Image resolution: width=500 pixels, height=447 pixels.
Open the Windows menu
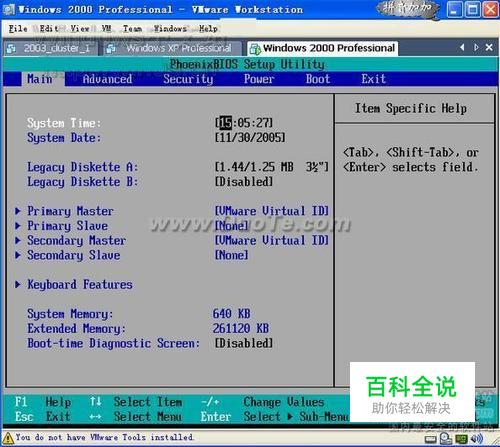click(x=170, y=29)
